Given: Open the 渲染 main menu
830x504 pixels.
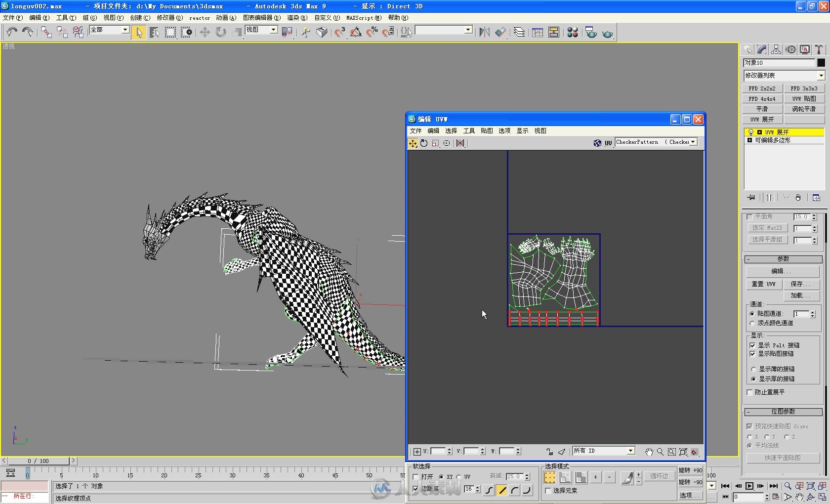Looking at the screenshot, I should click(x=297, y=18).
